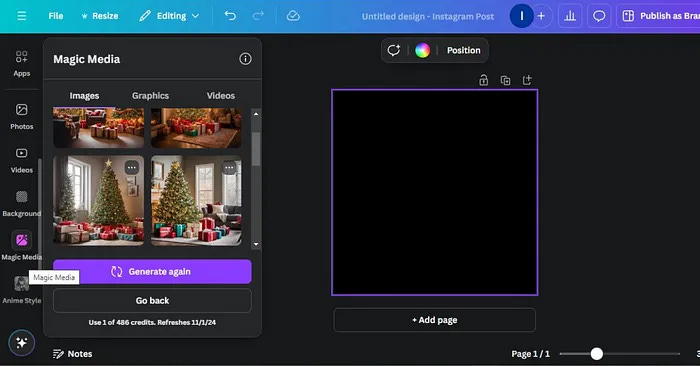Duplicate the page icon
700x366 pixels.
(505, 80)
